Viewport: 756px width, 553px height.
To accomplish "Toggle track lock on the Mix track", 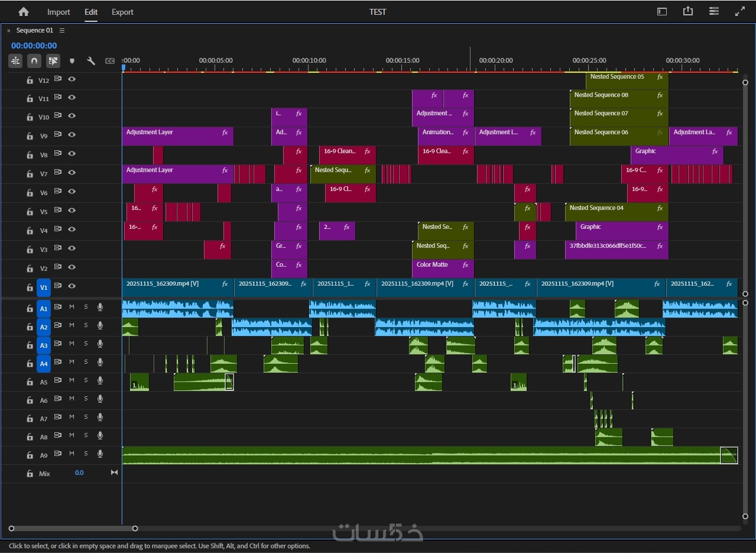I will click(x=30, y=473).
